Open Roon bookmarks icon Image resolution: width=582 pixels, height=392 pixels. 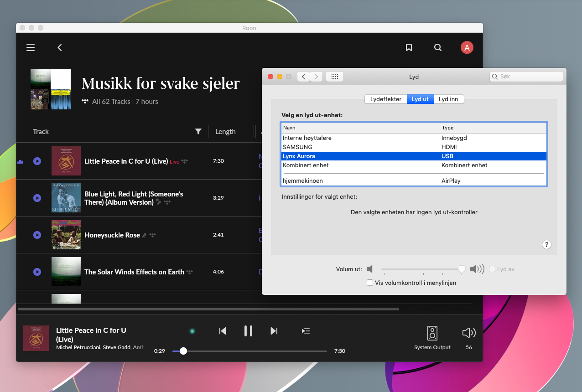409,47
